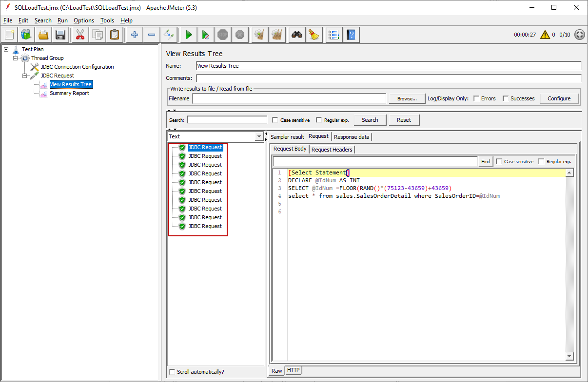Click the Save test plan floppy icon
This screenshot has height=382, width=588.
pyautogui.click(x=60, y=35)
